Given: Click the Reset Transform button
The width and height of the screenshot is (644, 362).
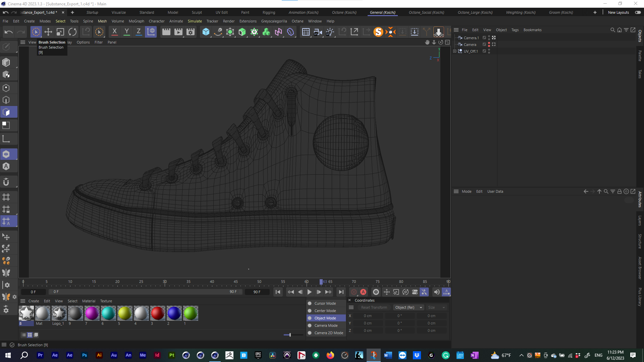Looking at the screenshot, I should pos(374,307).
